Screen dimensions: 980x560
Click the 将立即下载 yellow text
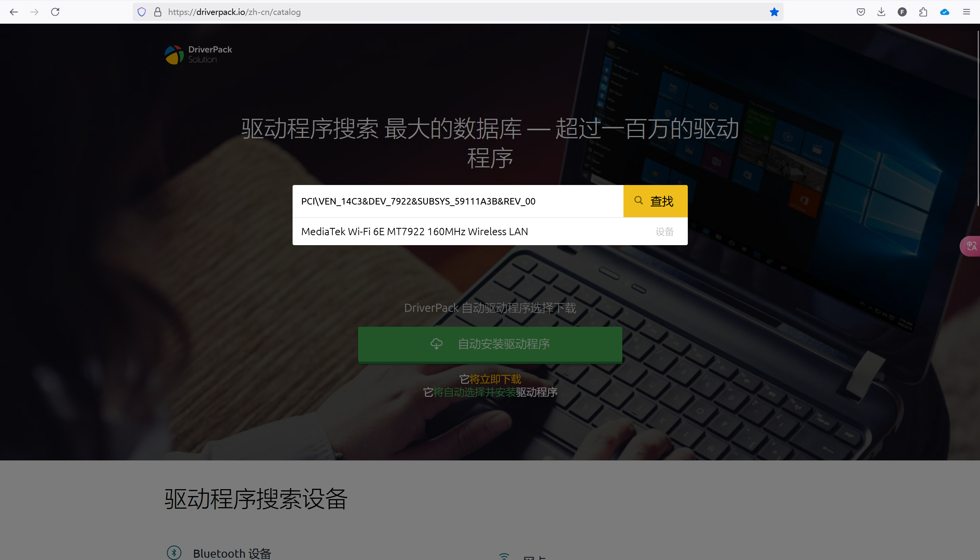coord(495,379)
